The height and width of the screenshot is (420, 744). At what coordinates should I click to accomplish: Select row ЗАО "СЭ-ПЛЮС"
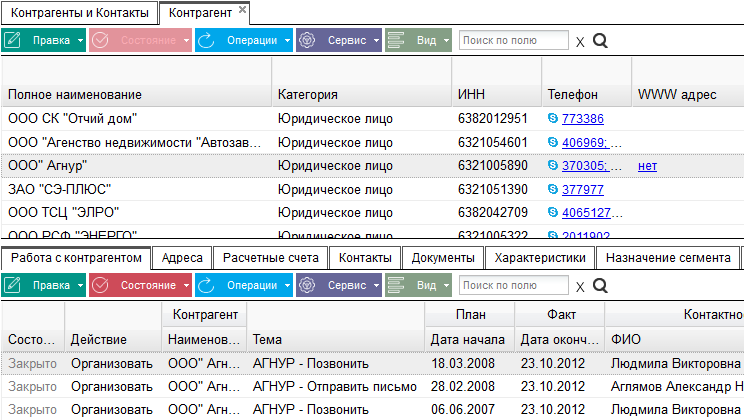click(372, 189)
